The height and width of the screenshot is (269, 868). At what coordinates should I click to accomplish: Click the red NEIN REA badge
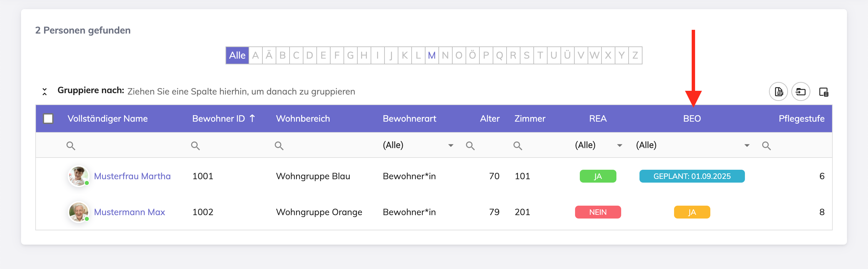598,212
